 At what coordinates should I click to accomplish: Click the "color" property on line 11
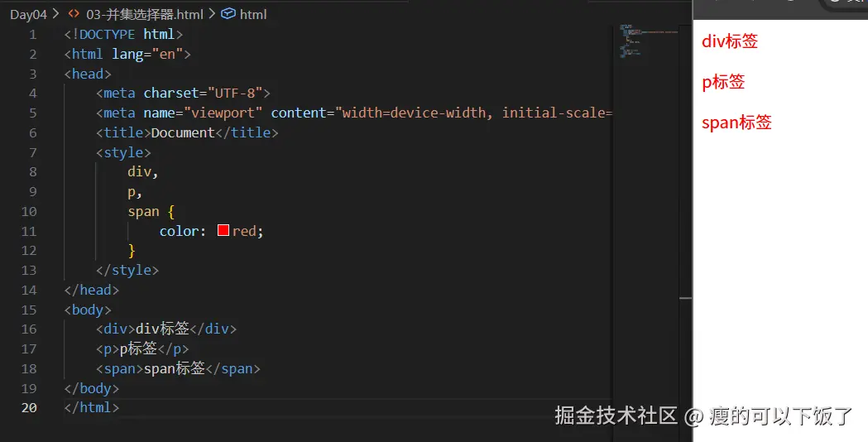coord(179,231)
